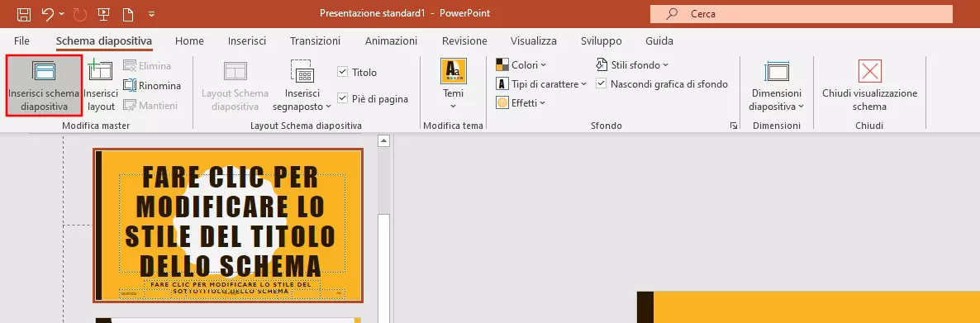Click the Elimina button
Viewport: 980px width, 323px height.
148,65
